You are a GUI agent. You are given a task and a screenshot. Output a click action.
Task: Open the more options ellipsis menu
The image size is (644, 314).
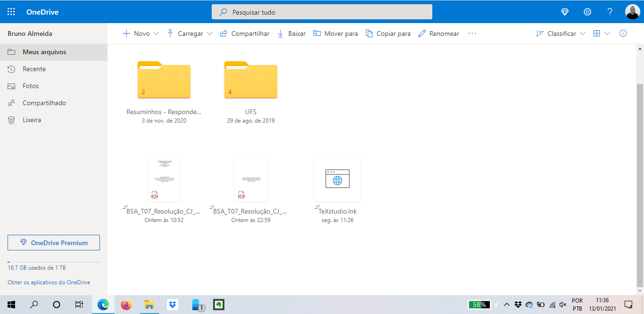(472, 33)
